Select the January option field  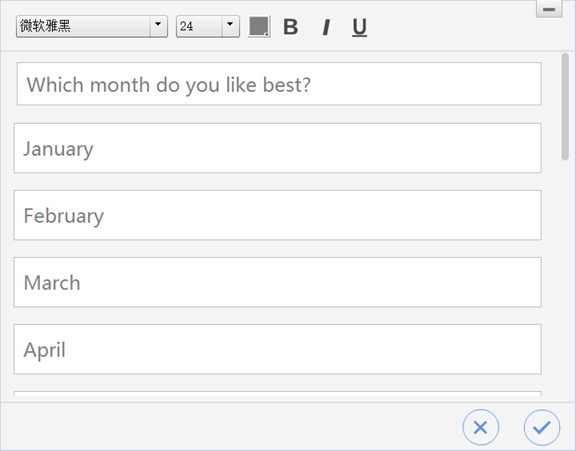(278, 148)
